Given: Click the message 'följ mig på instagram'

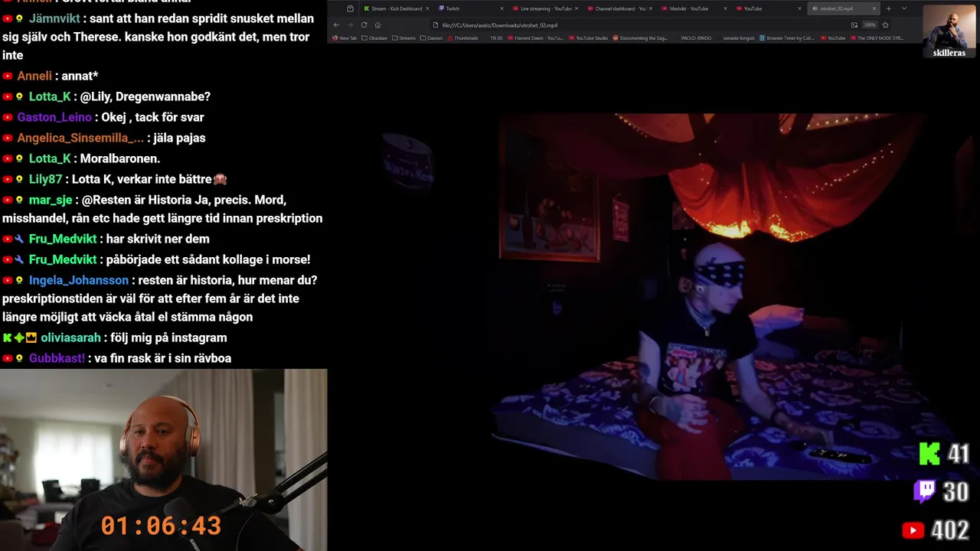Looking at the screenshot, I should click(168, 337).
